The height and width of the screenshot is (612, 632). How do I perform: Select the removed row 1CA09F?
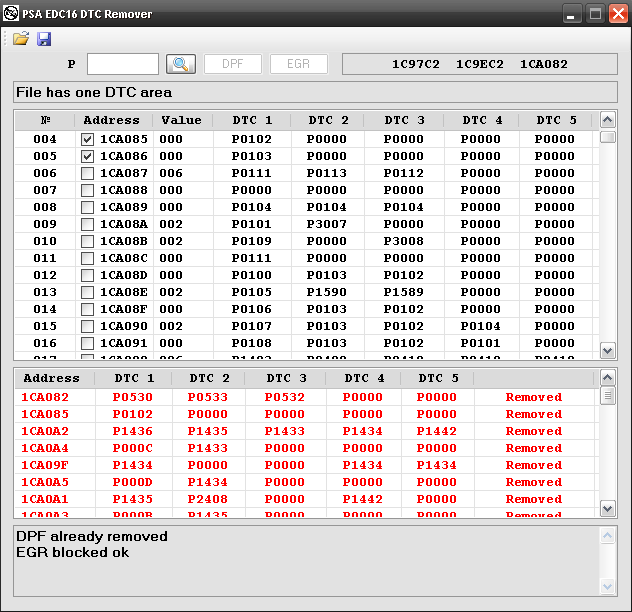[307, 465]
